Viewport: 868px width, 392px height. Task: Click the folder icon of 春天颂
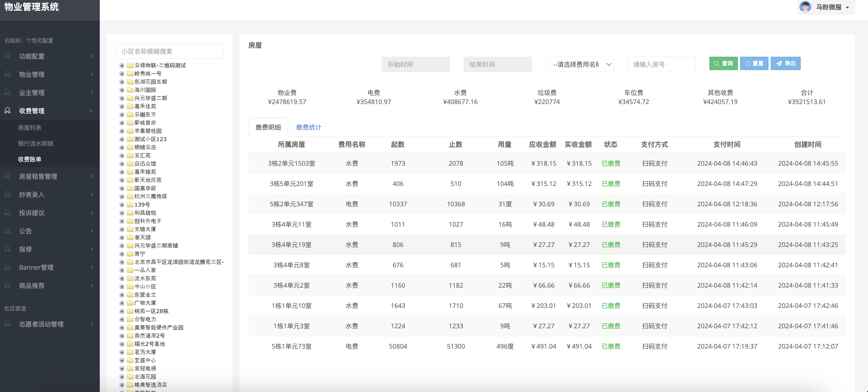tap(130, 237)
